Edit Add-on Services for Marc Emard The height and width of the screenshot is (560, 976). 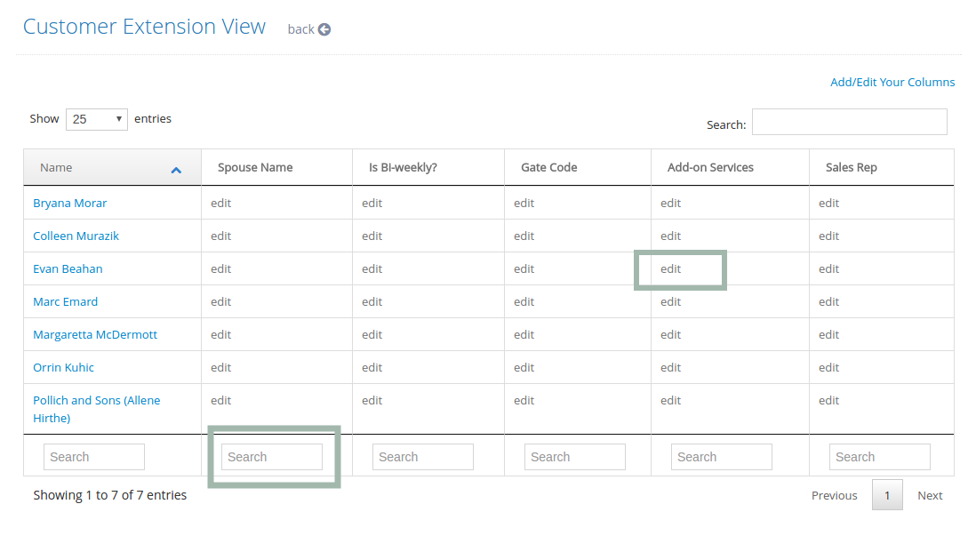pyautogui.click(x=670, y=302)
